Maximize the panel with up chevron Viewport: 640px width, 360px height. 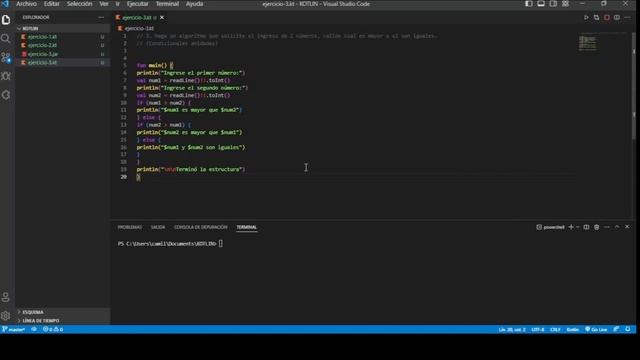[617, 227]
